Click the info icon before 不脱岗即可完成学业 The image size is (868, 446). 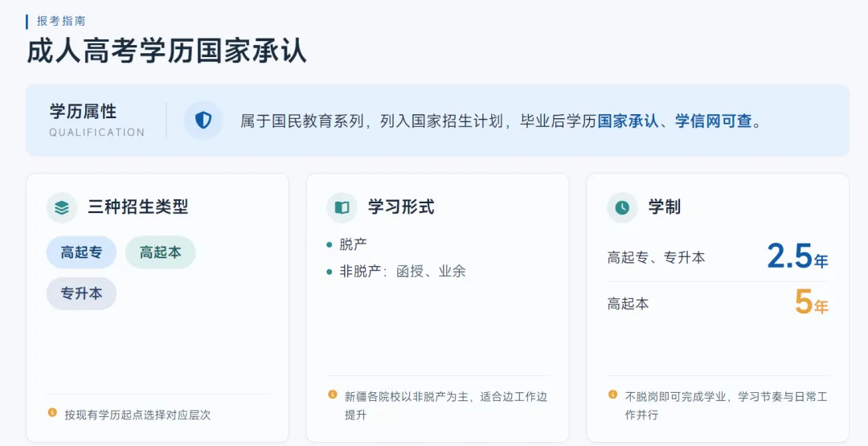612,395
